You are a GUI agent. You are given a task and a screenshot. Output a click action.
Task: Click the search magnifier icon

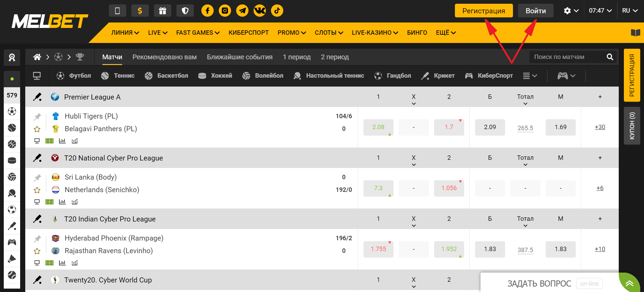(x=610, y=57)
